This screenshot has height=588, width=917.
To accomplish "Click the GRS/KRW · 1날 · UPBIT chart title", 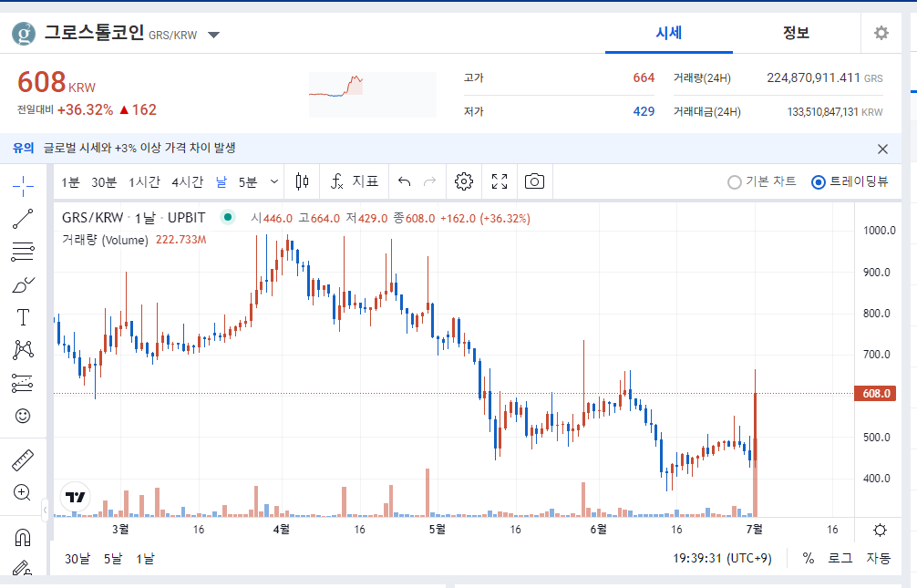I will tap(134, 218).
